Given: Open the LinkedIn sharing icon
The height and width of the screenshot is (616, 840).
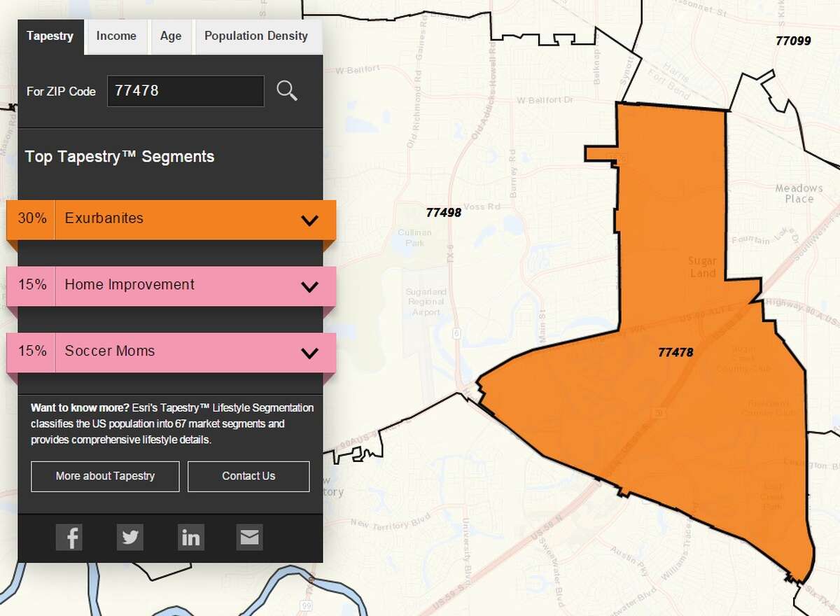Looking at the screenshot, I should point(191,537).
